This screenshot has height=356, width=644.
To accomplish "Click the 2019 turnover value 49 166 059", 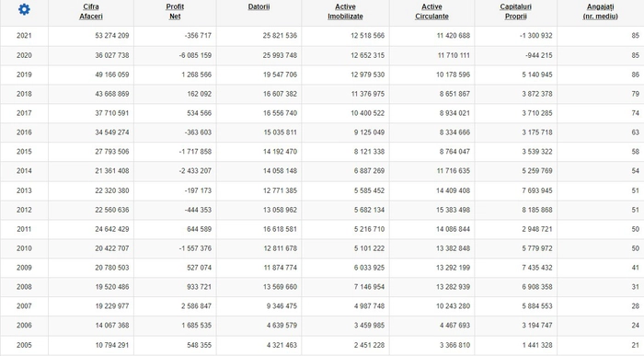I will click(112, 75).
